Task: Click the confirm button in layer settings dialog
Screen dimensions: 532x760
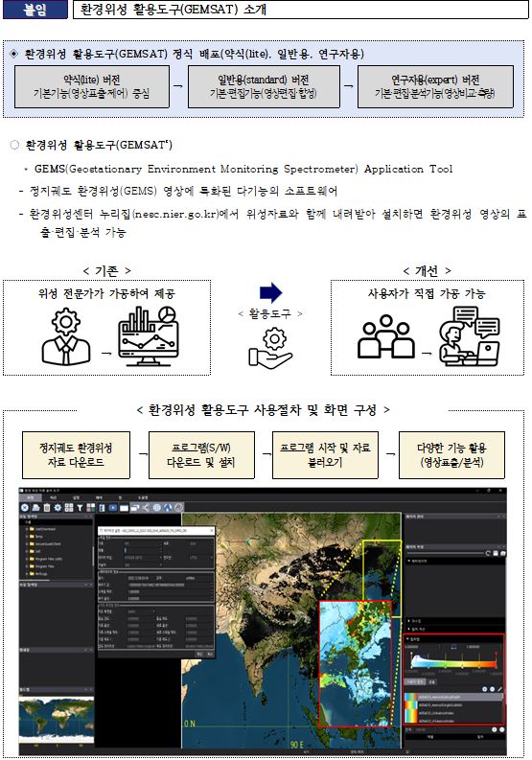Action: click(199, 654)
